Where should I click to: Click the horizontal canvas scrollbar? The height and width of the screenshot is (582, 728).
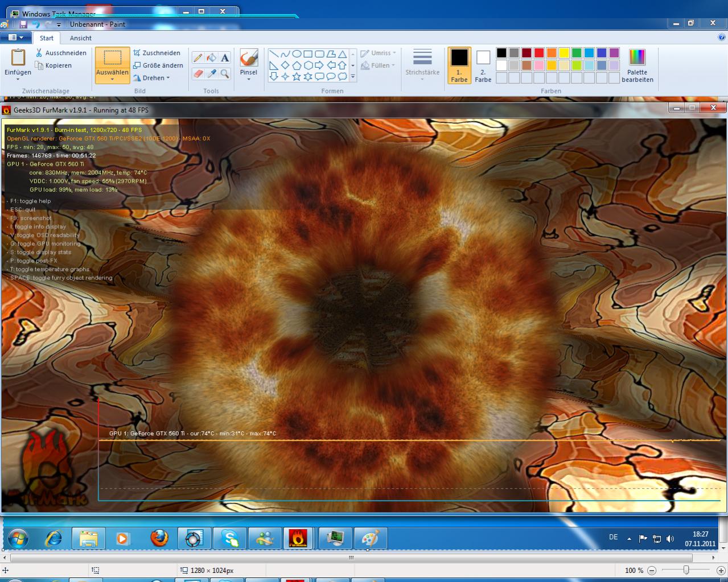[x=351, y=558]
